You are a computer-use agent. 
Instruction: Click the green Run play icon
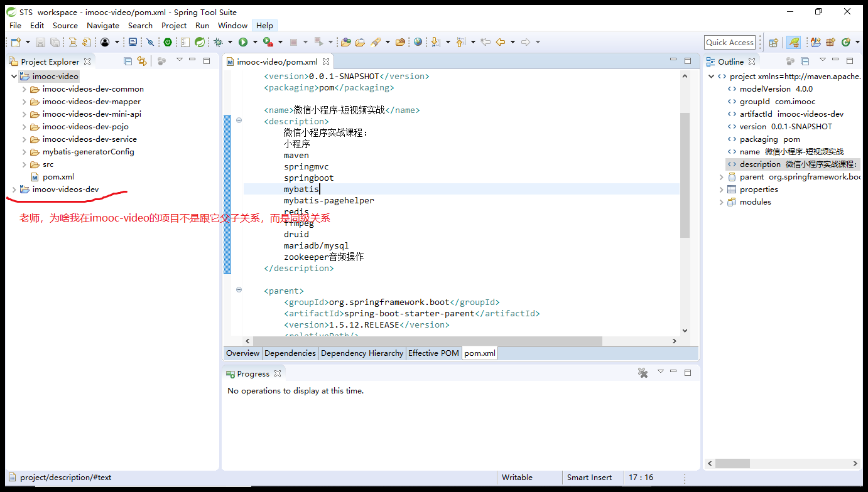(x=243, y=42)
